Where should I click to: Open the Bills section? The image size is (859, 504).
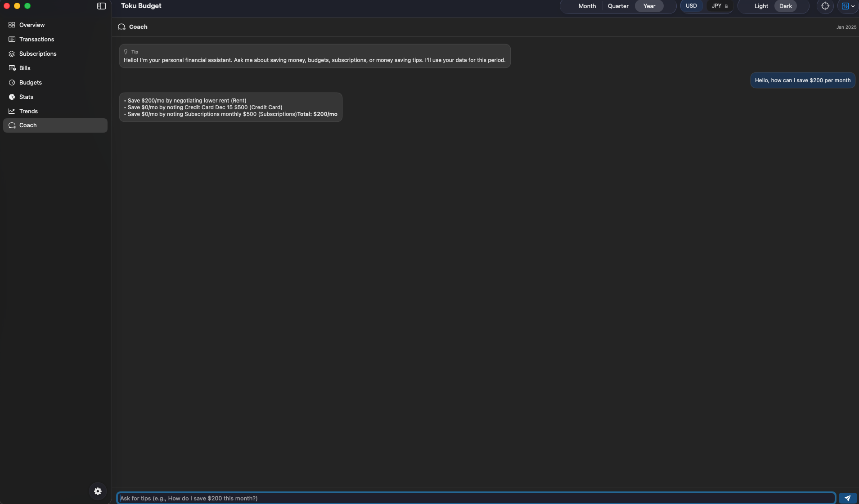pos(25,68)
